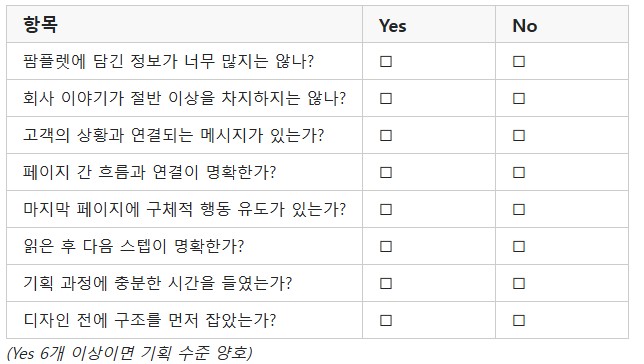Mark No for 기획 과정에 충분한 시간을 들였는가
Image resolution: width=644 pixels, height=364 pixels.
(x=519, y=283)
